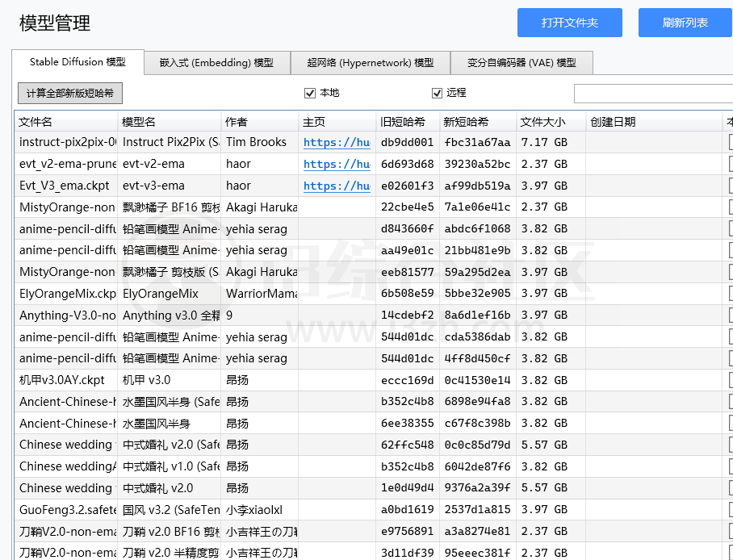This screenshot has height=560, width=733.
Task: Click model name Anything v3.0 全精
Action: click(170, 315)
